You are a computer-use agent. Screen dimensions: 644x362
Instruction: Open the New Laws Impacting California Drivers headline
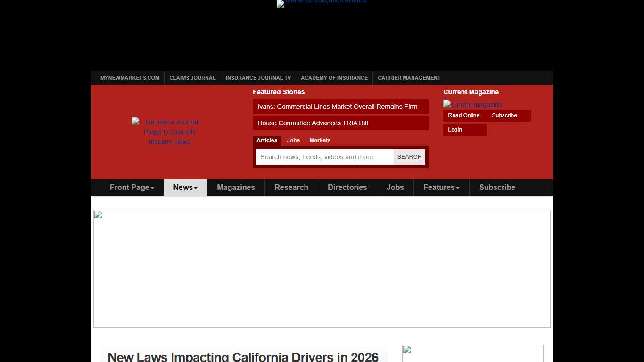point(243,357)
